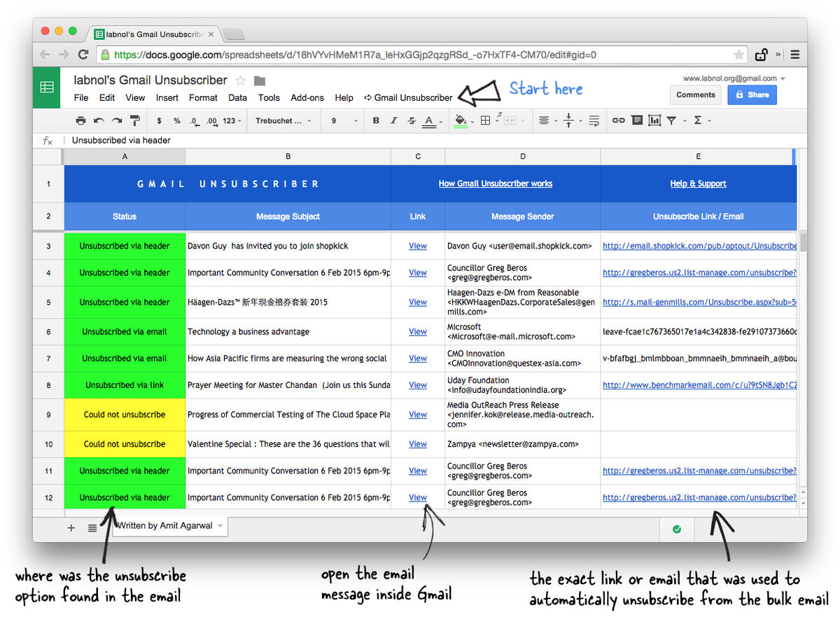Image resolution: width=840 pixels, height=617 pixels.
Task: Insert a link via chain icon
Action: (618, 120)
